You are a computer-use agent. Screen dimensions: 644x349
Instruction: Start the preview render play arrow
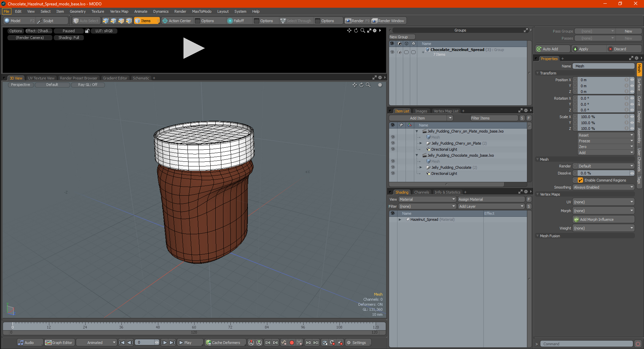point(194,48)
